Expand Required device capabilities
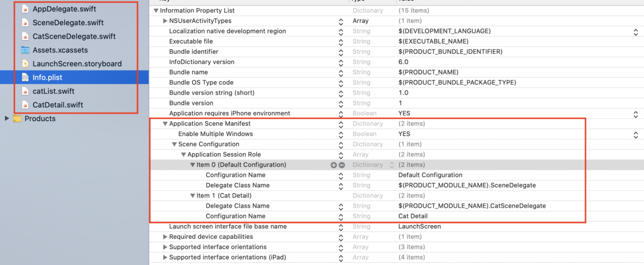 [x=165, y=237]
